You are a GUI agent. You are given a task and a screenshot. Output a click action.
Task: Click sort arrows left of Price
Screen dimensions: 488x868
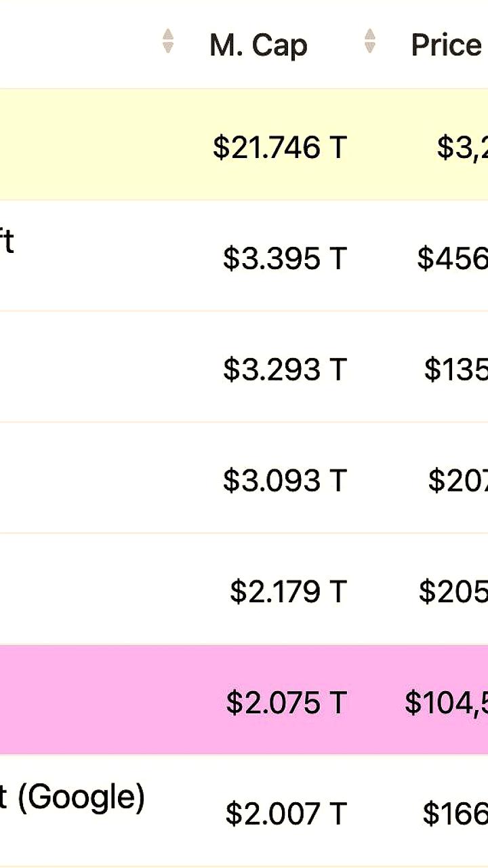[369, 41]
